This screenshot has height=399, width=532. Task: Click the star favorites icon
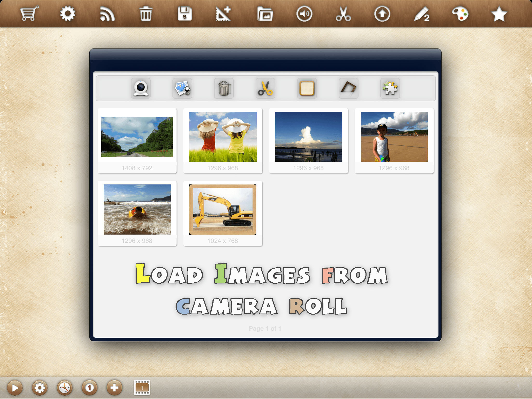click(499, 14)
